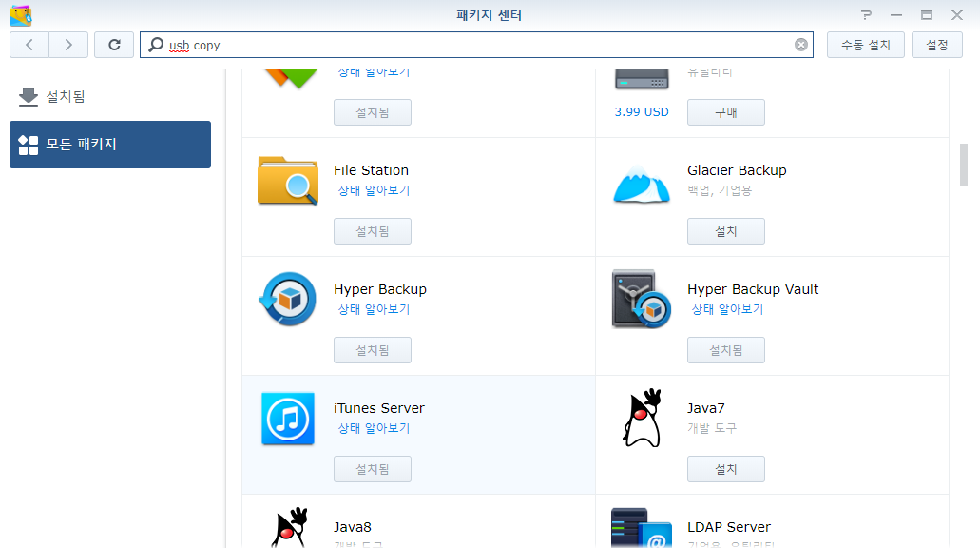Install Glacier Backup with 설치 button
The image size is (980, 548).
coord(725,231)
